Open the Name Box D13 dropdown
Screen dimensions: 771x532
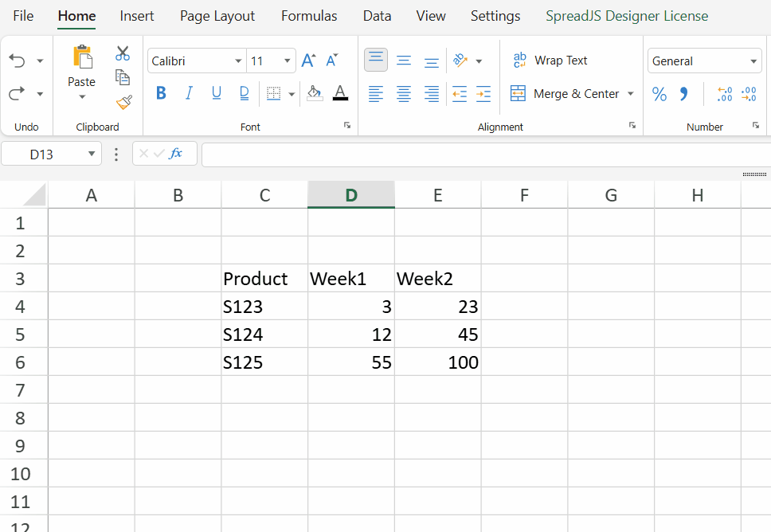pyautogui.click(x=92, y=154)
